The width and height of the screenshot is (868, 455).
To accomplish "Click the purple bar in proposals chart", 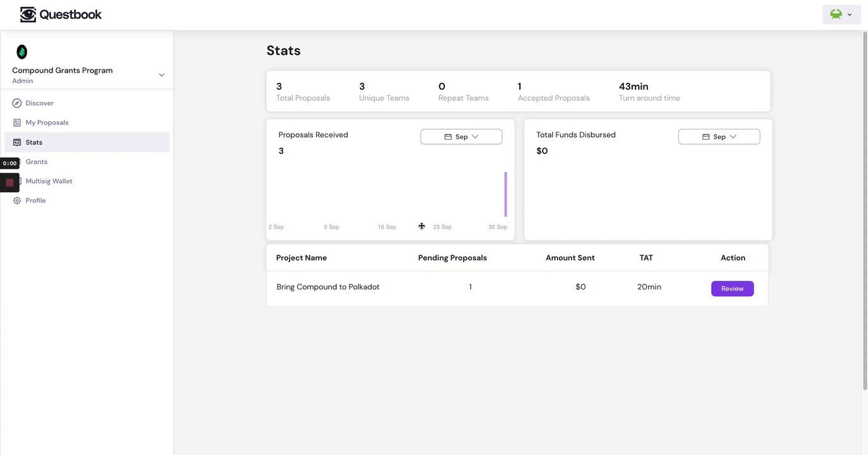I will [x=506, y=195].
